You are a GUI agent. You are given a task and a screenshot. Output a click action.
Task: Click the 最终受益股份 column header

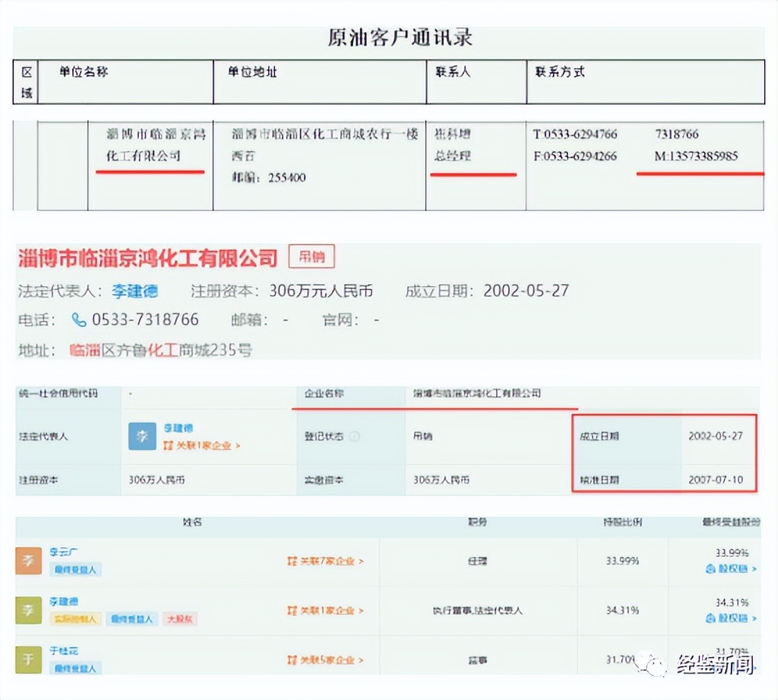click(x=731, y=522)
